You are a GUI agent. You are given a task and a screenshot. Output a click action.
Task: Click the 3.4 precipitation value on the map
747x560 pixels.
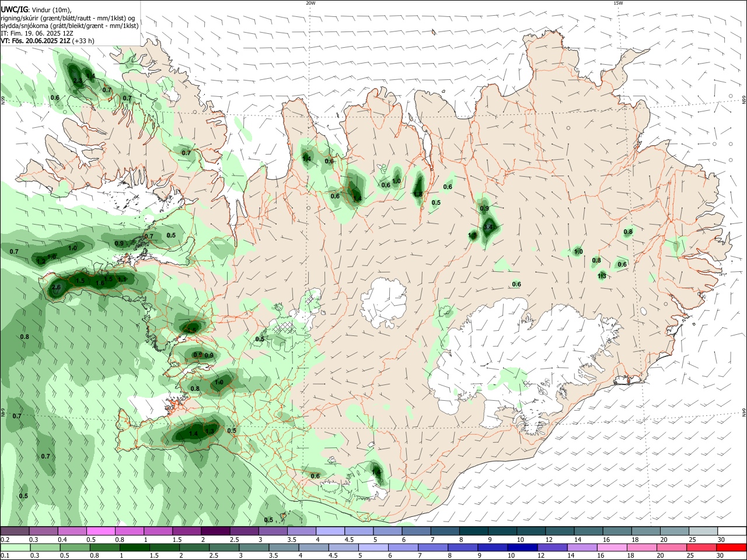488,227
